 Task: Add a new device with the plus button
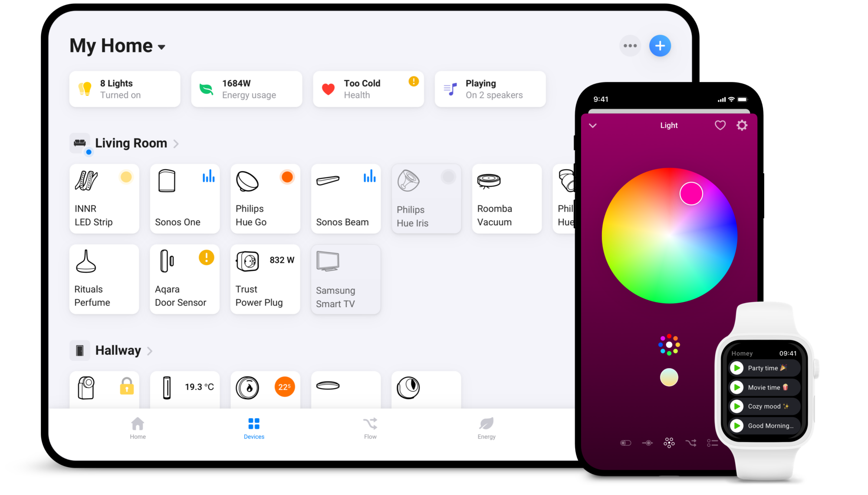tap(661, 45)
